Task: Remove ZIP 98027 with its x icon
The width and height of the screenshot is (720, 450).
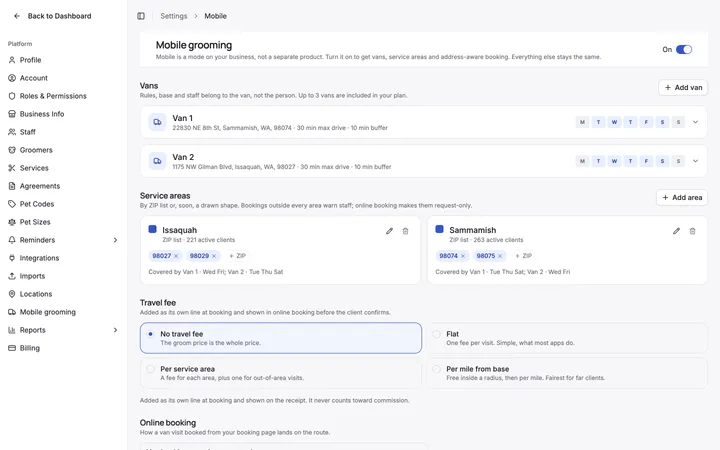Action: point(176,256)
